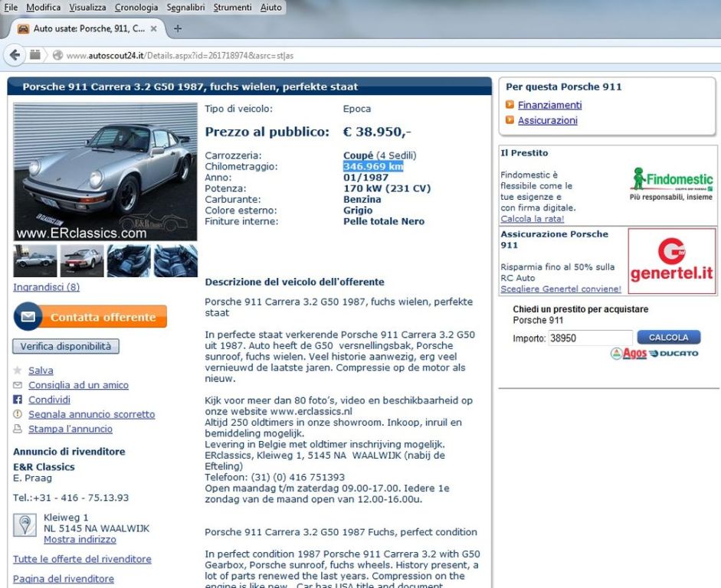The width and height of the screenshot is (721, 588).
Task: Select the second thumbnail, car rear view
Action: (x=82, y=261)
